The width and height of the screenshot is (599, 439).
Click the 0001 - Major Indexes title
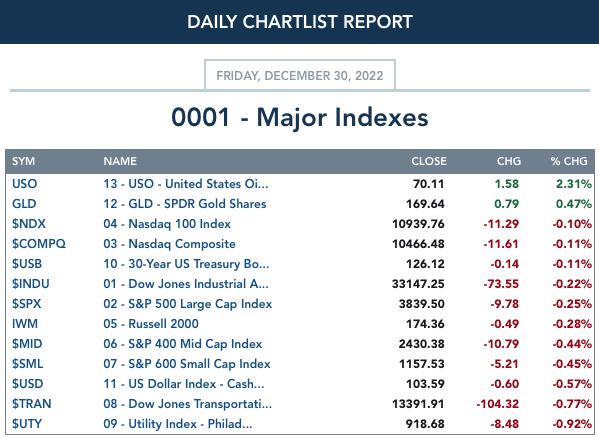[x=300, y=117]
